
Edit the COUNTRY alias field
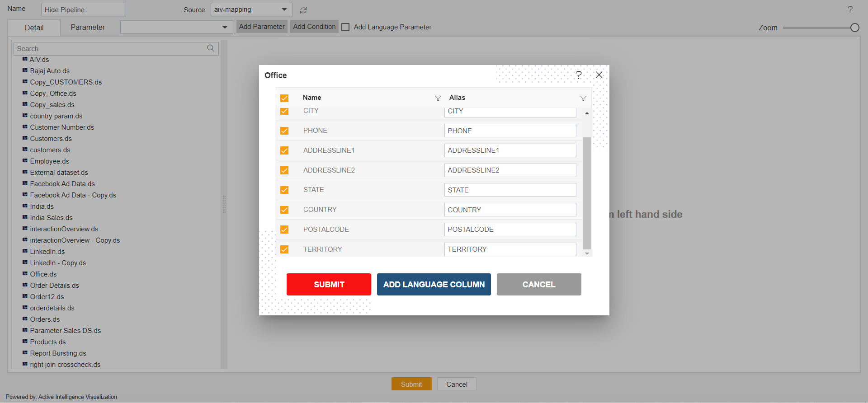[x=510, y=210]
